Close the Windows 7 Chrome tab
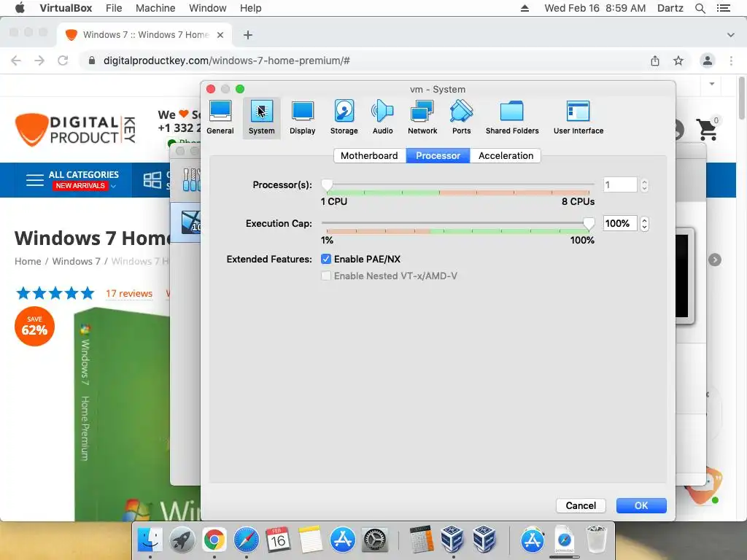The height and width of the screenshot is (560, 747). coord(220,35)
